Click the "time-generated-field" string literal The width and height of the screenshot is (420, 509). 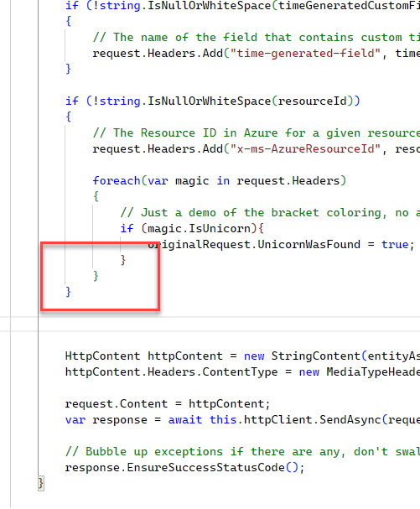[305, 53]
